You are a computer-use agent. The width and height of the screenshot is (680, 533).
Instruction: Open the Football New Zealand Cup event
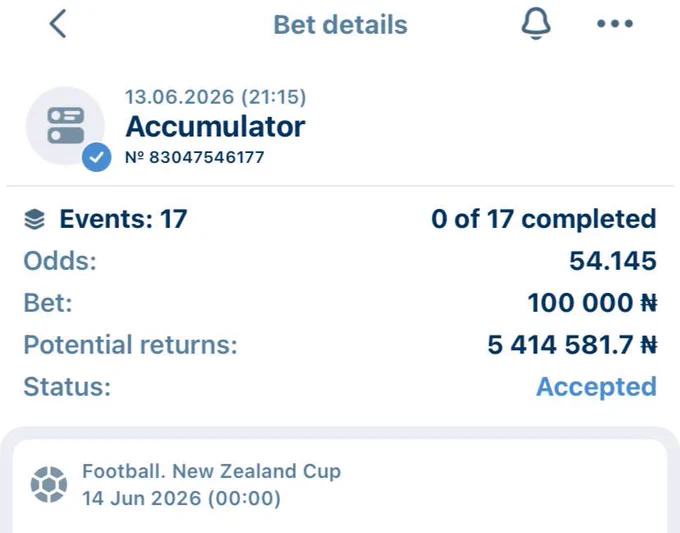[340, 486]
